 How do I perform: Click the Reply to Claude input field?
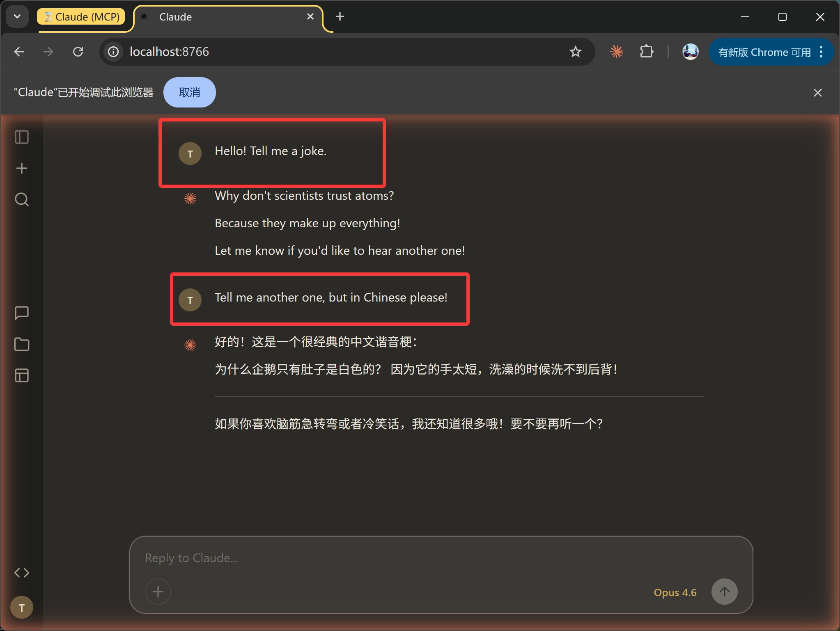tap(441, 558)
